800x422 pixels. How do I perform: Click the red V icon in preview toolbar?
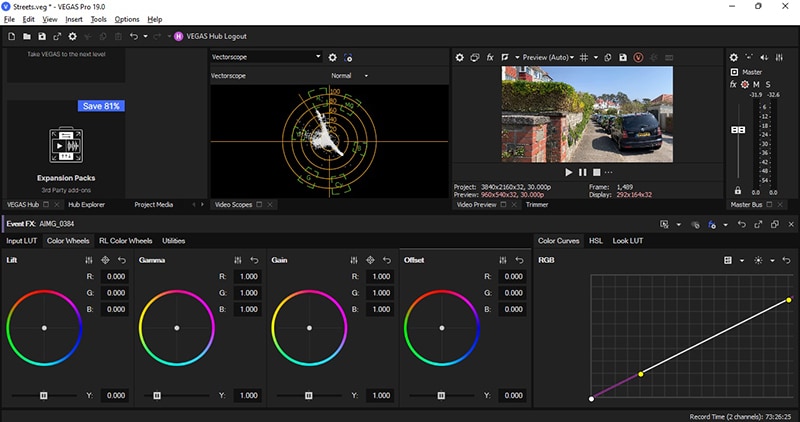(x=638, y=58)
